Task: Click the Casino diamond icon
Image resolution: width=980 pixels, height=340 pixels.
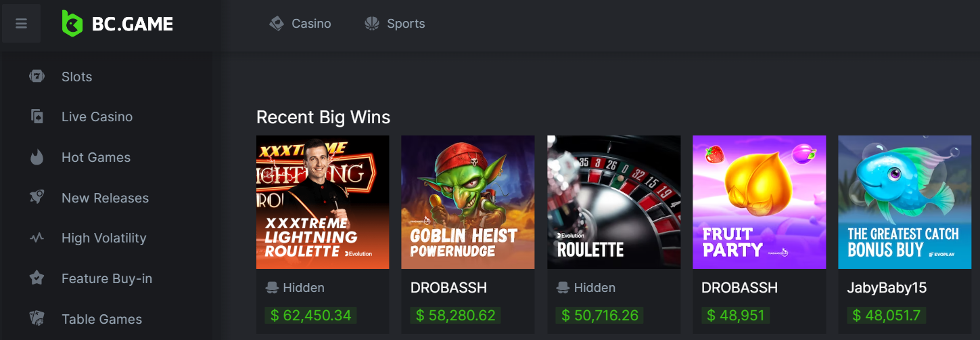Action: 277,24
